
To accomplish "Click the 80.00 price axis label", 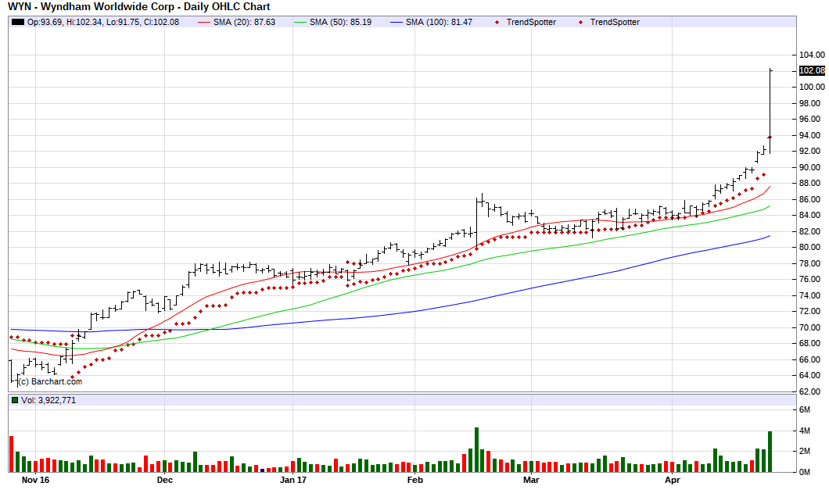I will [812, 247].
